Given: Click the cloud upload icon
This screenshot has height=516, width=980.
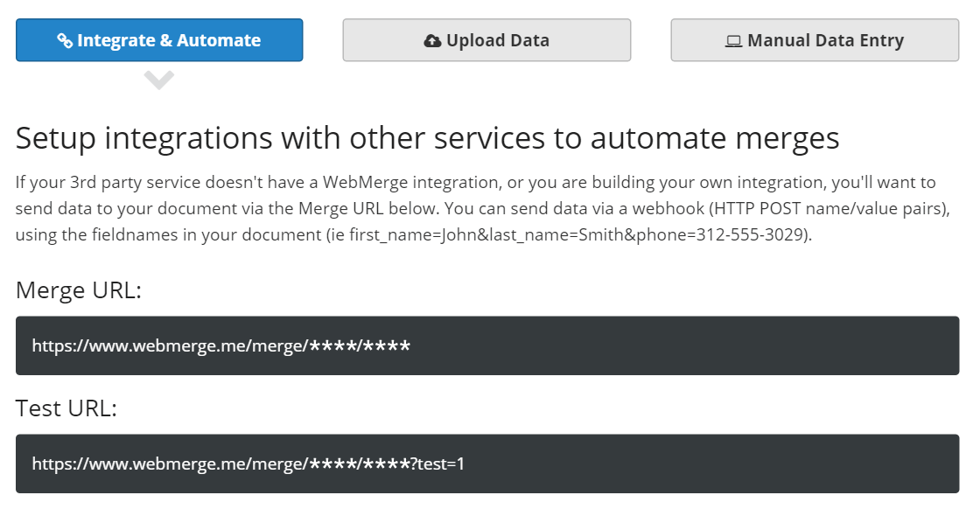Looking at the screenshot, I should coord(432,41).
